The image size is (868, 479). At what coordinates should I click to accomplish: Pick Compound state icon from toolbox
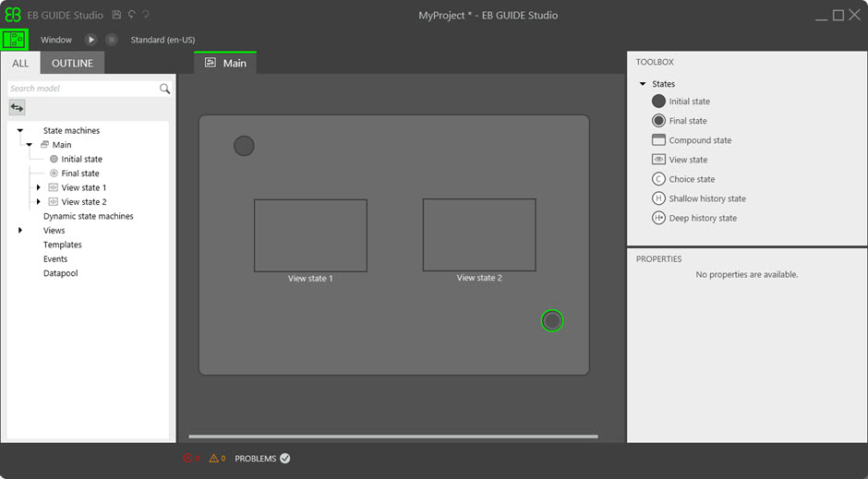(658, 140)
